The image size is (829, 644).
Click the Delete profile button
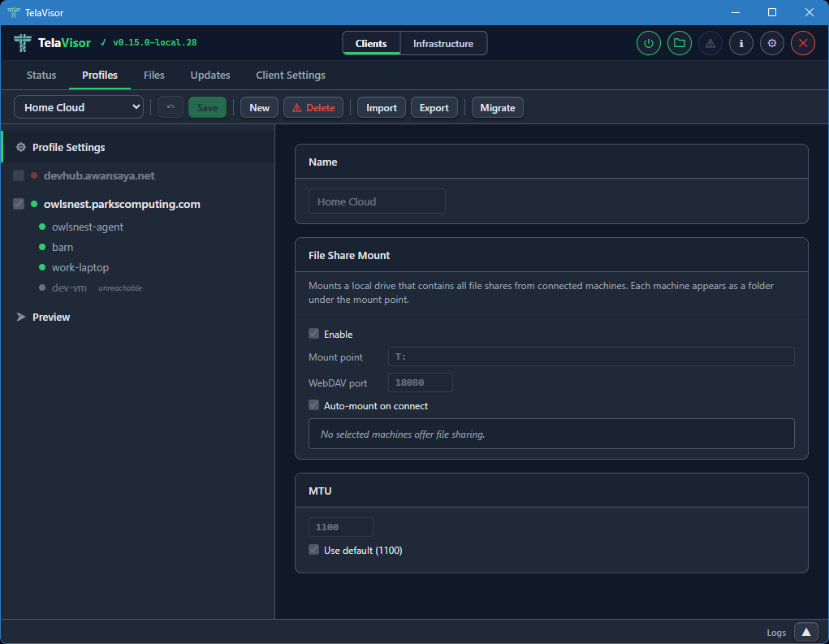[313, 107]
